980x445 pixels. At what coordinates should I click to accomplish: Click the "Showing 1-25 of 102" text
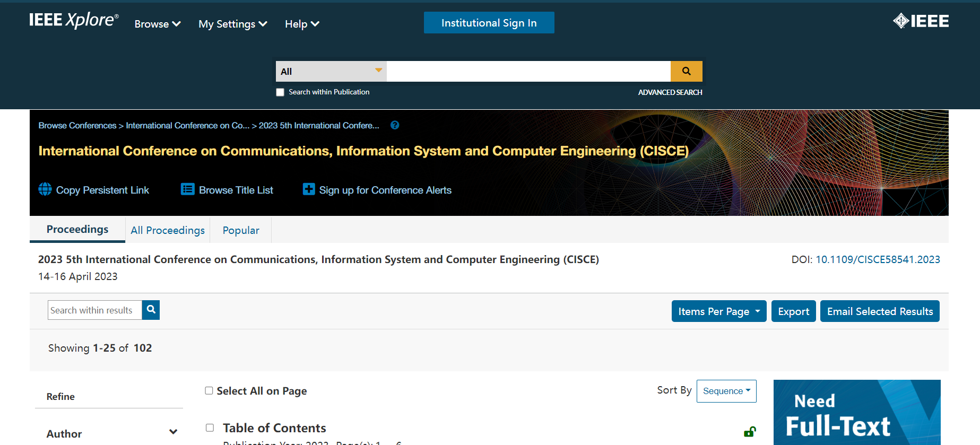[x=100, y=348]
